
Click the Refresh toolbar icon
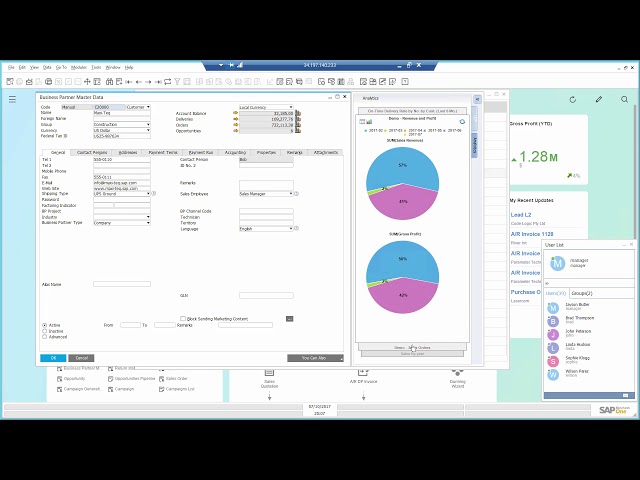point(168,82)
